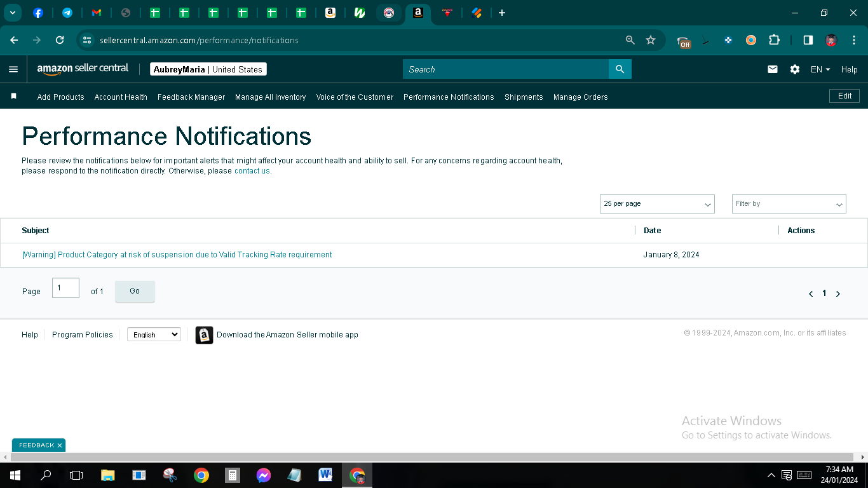Go to the previous notifications page arrow
868x488 pixels.
click(x=811, y=294)
